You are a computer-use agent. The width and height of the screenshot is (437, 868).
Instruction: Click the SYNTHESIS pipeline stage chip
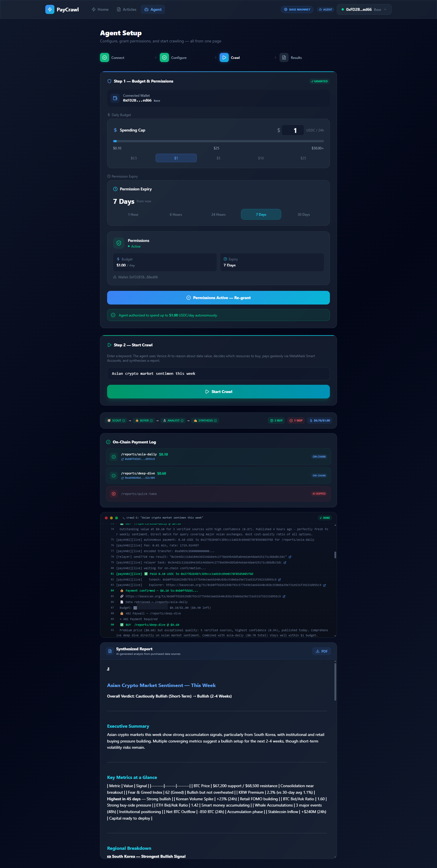(205, 421)
